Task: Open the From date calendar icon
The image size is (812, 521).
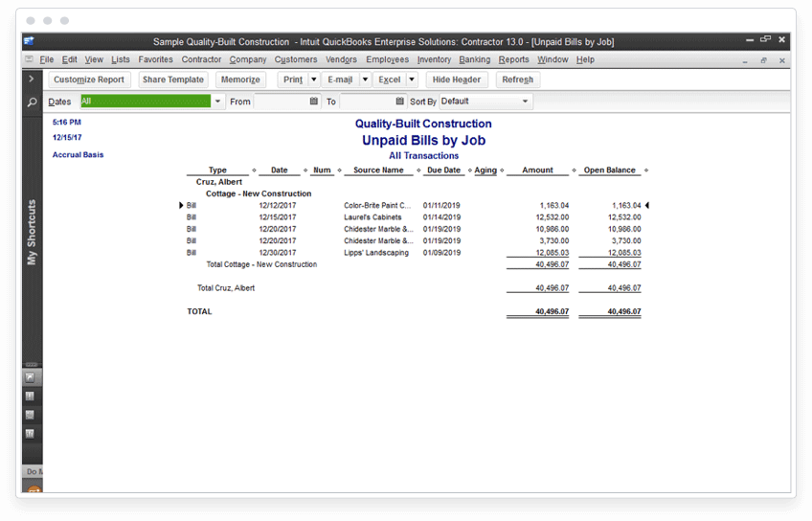Action: pos(314,101)
